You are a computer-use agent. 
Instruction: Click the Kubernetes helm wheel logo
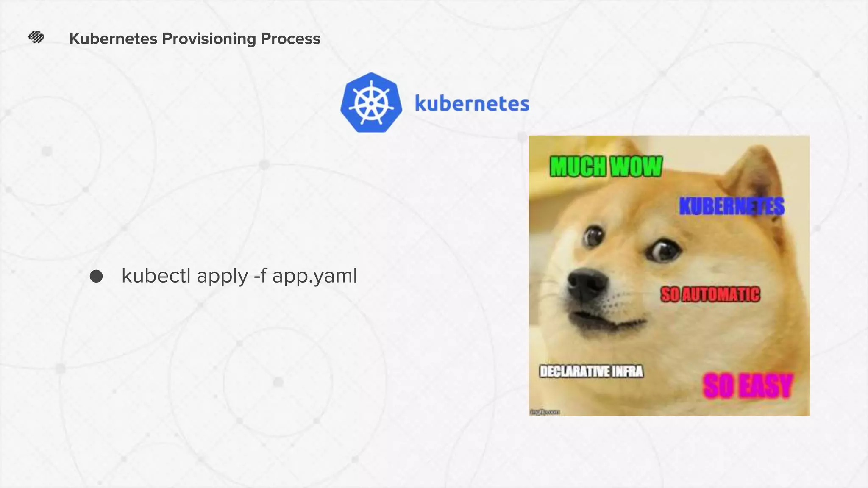point(371,103)
